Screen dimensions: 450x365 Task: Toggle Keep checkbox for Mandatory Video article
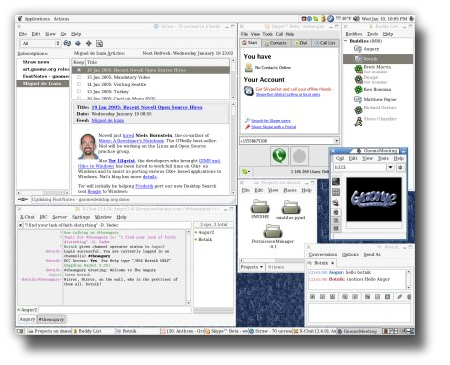click(x=79, y=77)
